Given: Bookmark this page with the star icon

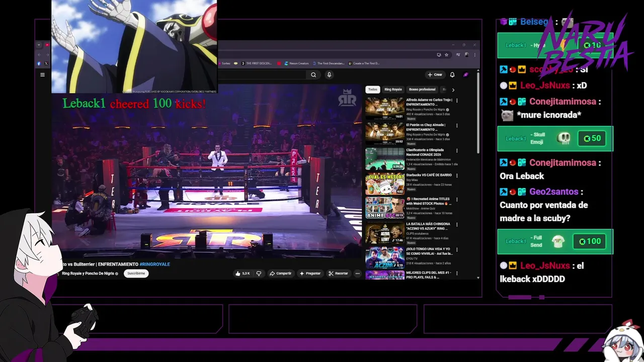Looking at the screenshot, I should pos(446,55).
